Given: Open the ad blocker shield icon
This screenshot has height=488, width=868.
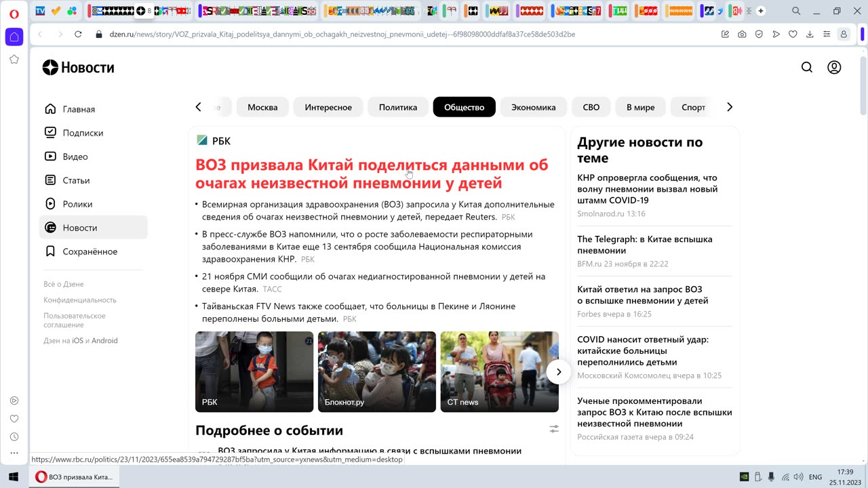Looking at the screenshot, I should click(x=759, y=34).
